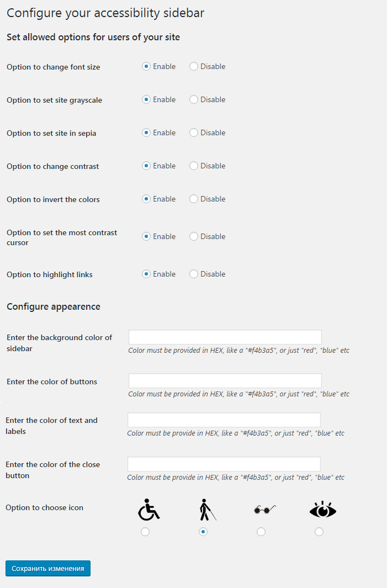
Task: Select radio button under eye icon
Action: tap(319, 532)
